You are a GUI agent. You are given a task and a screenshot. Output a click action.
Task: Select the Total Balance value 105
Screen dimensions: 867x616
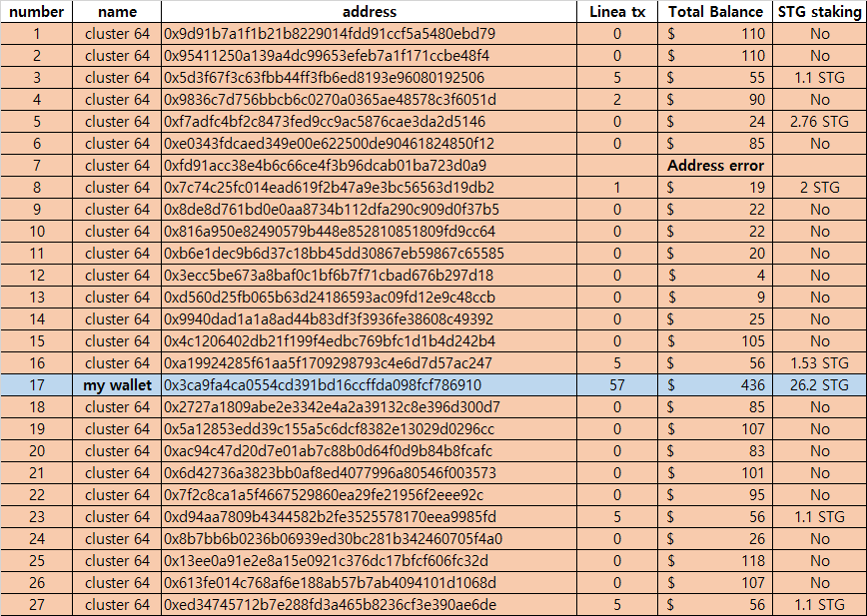tap(715, 341)
